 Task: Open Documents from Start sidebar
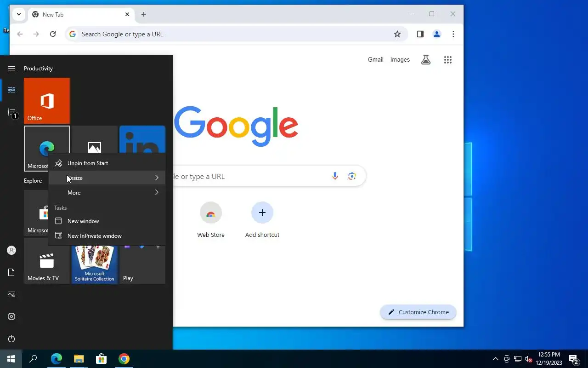pos(11,272)
